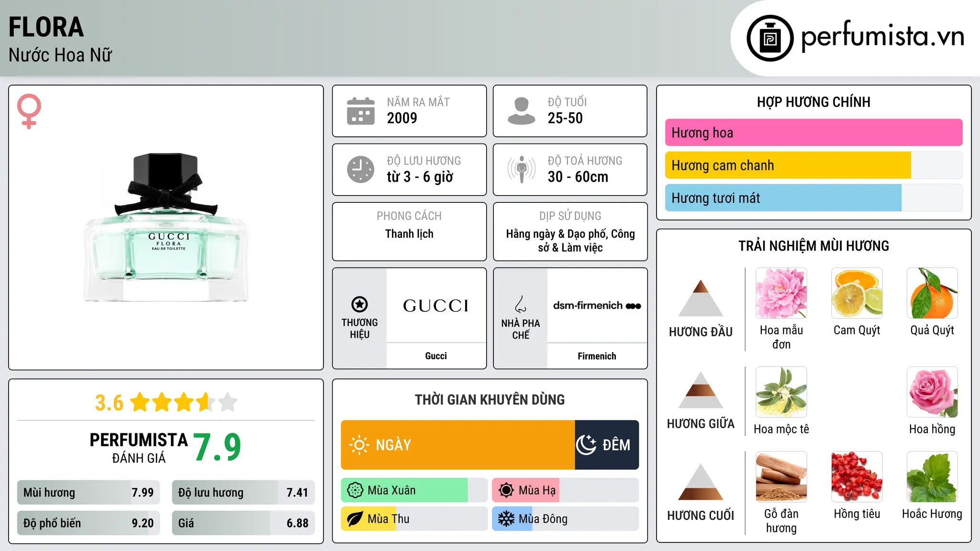Click the perfumista.vn perfume bottle logo icon
The width and height of the screenshot is (980, 551).
[770, 38]
